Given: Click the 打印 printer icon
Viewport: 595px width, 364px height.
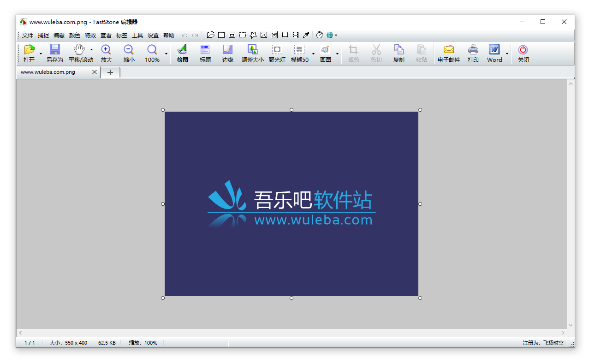Looking at the screenshot, I should [x=473, y=49].
